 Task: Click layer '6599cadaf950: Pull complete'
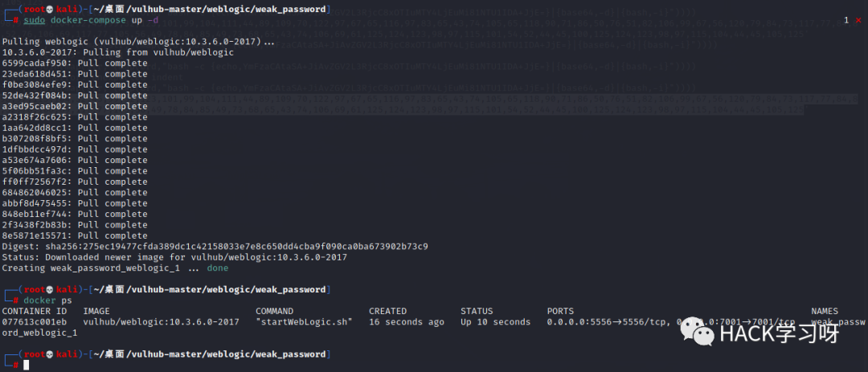point(75,63)
